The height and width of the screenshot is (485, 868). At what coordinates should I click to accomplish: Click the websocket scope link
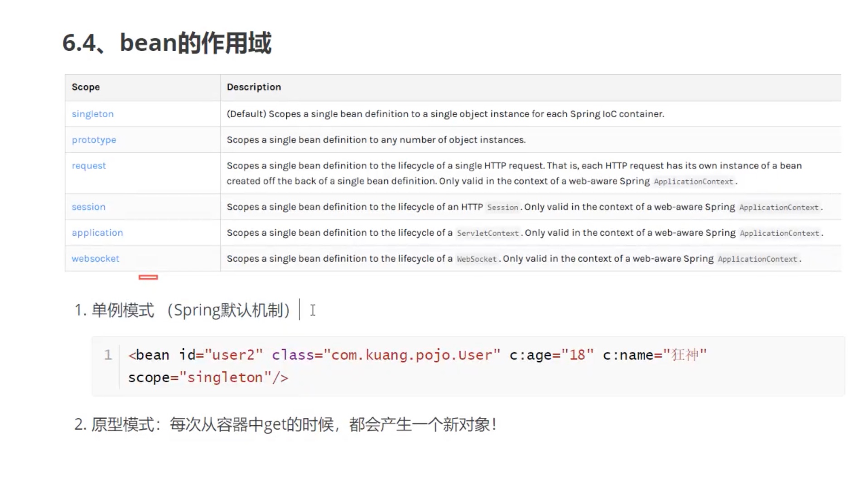point(95,258)
